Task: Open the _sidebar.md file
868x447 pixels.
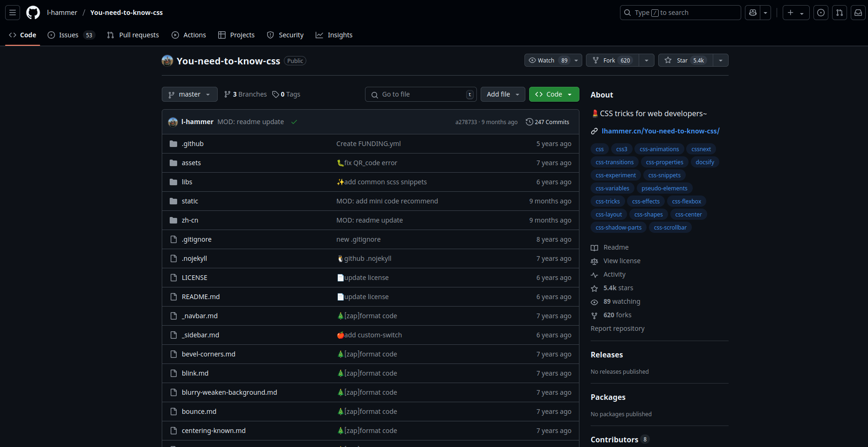Action: (200, 335)
